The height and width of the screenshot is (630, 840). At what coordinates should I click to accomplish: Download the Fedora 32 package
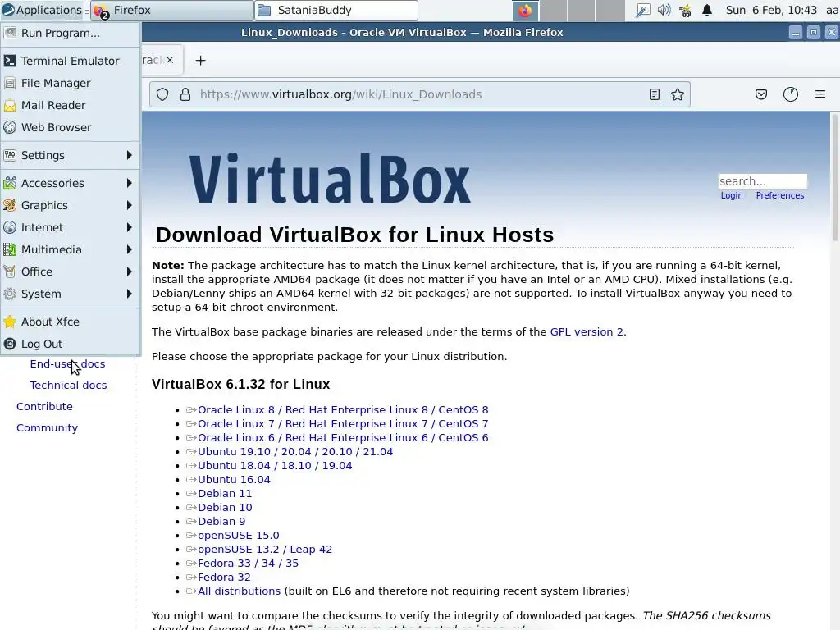click(x=224, y=577)
